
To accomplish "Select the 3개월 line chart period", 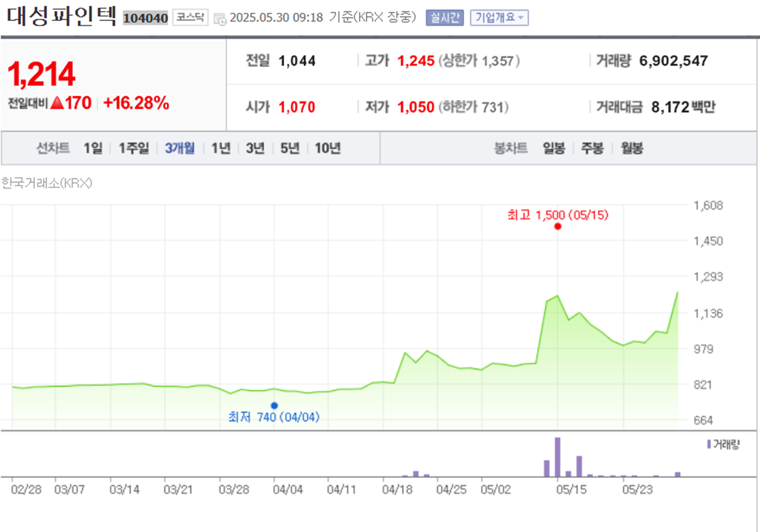I will (x=180, y=148).
